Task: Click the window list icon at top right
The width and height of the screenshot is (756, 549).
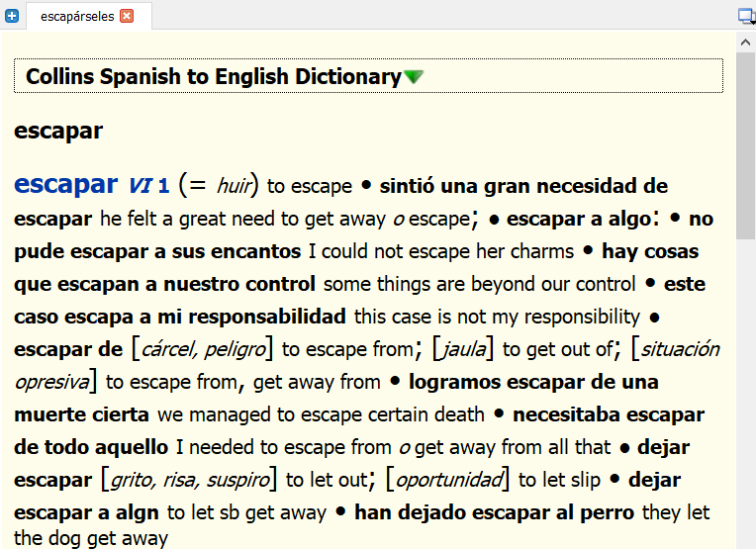Action: click(x=745, y=16)
